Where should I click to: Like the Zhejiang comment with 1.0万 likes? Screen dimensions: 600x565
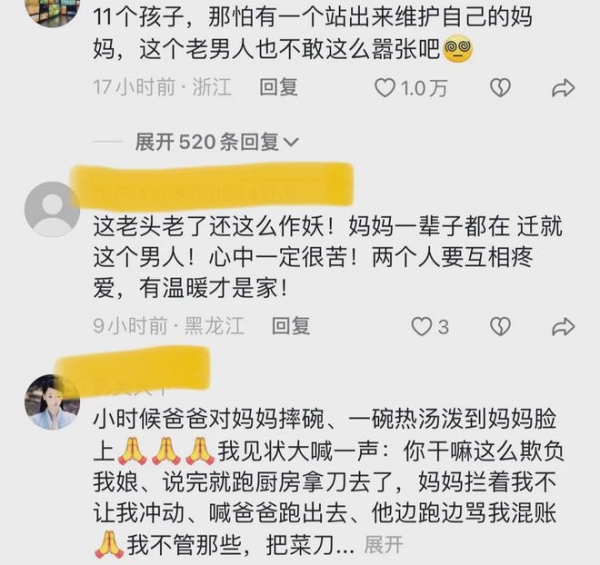pyautogui.click(x=384, y=88)
